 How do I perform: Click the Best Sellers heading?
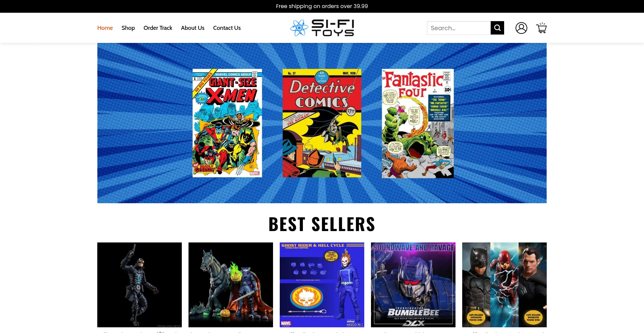coord(322,224)
